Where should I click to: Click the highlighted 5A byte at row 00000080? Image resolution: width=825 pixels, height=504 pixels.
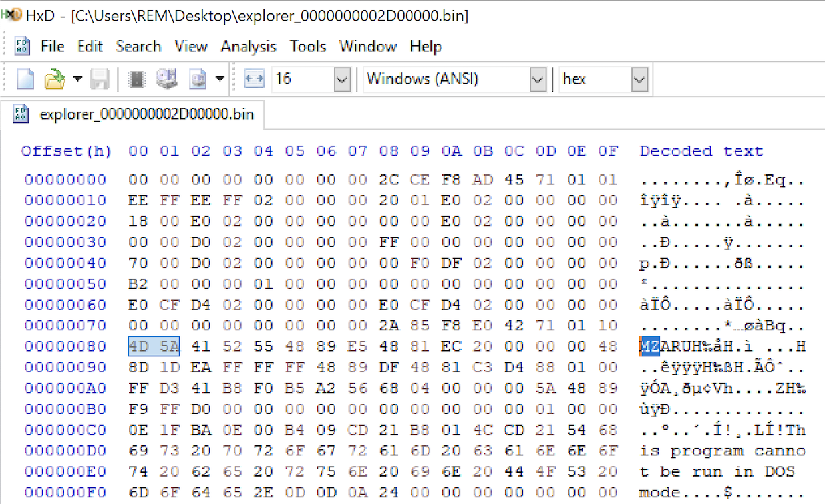click(x=169, y=346)
